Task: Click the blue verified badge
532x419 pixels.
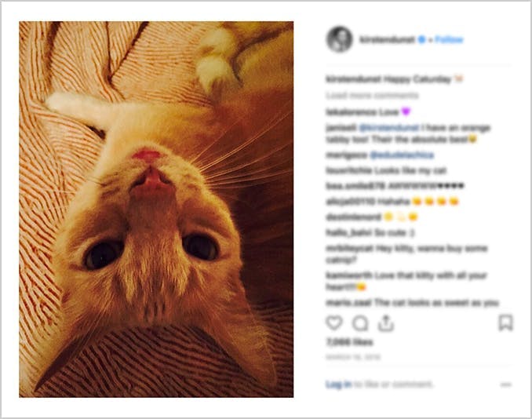Action: pyautogui.click(x=421, y=39)
